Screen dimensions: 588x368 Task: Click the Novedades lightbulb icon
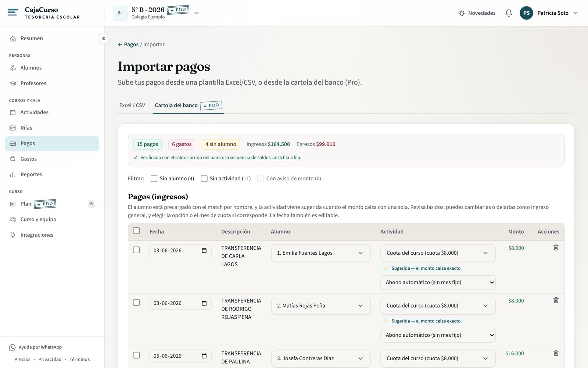pyautogui.click(x=462, y=13)
